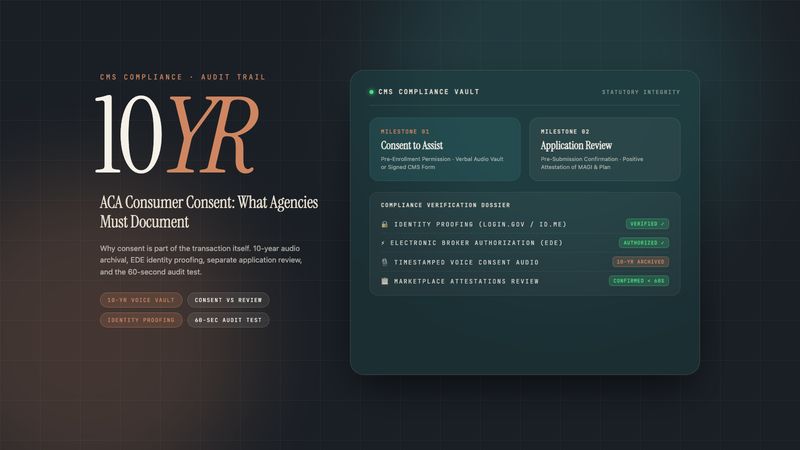This screenshot has width=800, height=450.
Task: Click the ELECTRONIC BROKER AUTHORIZATION (EDE) row text
Action: (477, 243)
